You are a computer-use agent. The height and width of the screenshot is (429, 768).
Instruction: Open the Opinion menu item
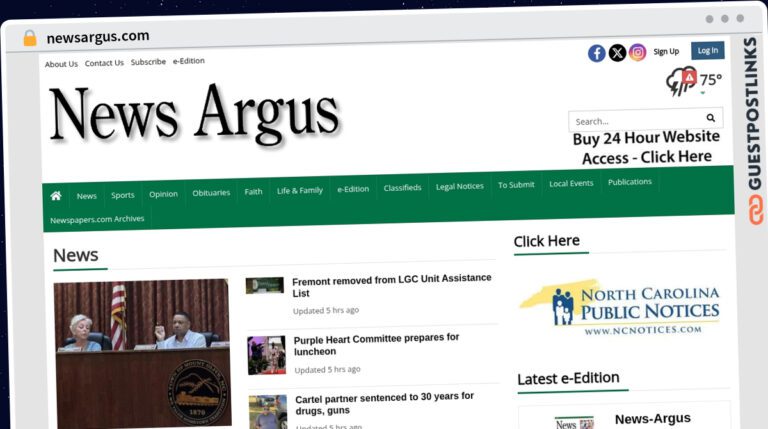[x=163, y=194]
